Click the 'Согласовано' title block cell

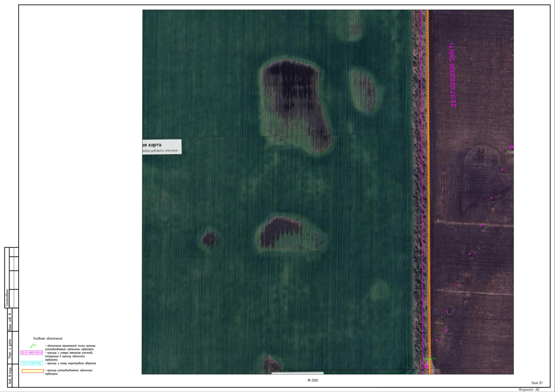pyautogui.click(x=7, y=298)
